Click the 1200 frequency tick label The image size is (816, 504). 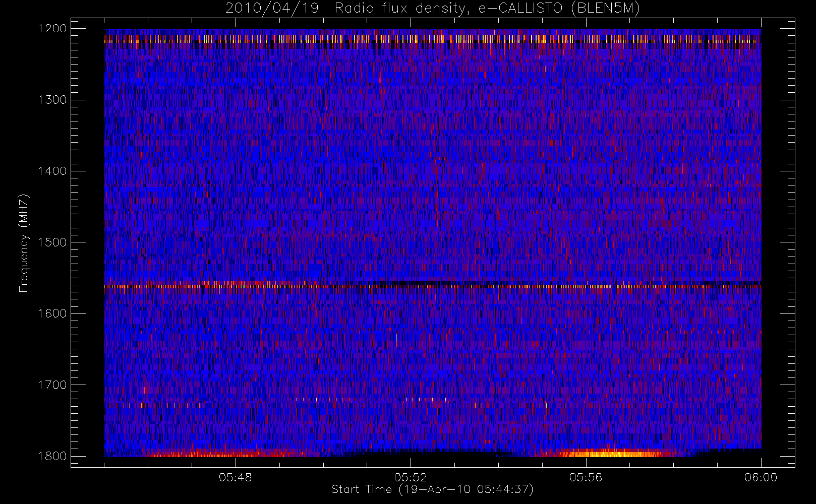(x=52, y=29)
